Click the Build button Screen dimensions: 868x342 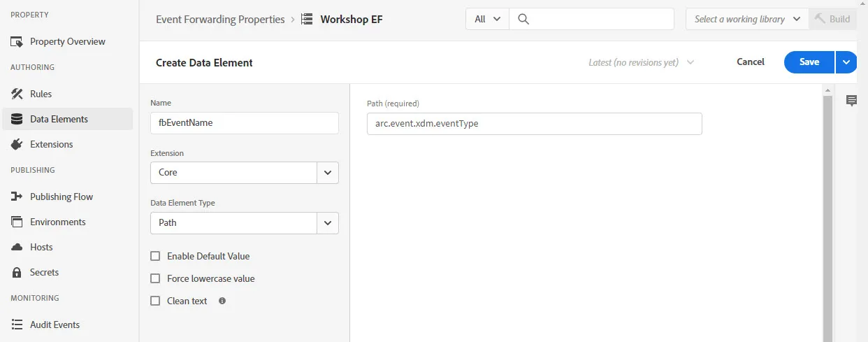pyautogui.click(x=832, y=20)
